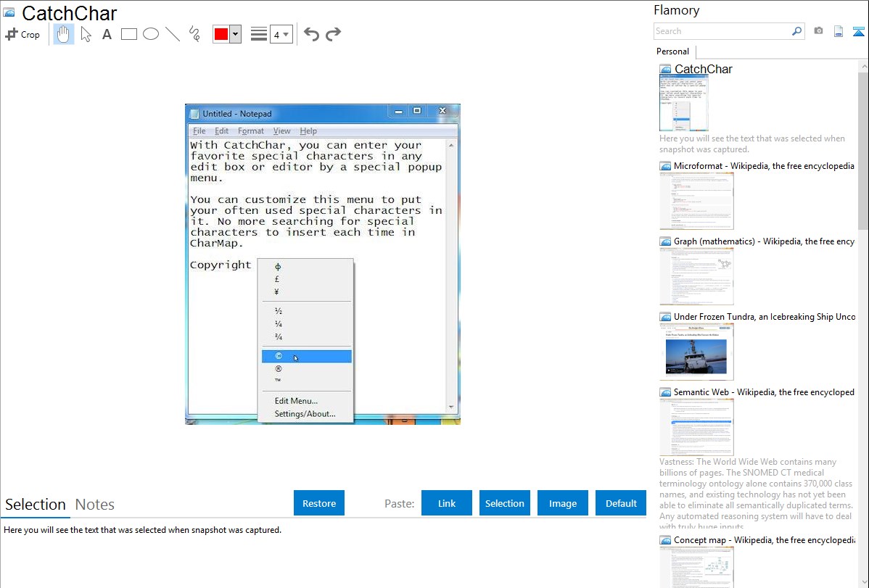The height and width of the screenshot is (588, 869).
Task: Open the Semantic Web snapshot thumbnail
Action: pos(696,427)
